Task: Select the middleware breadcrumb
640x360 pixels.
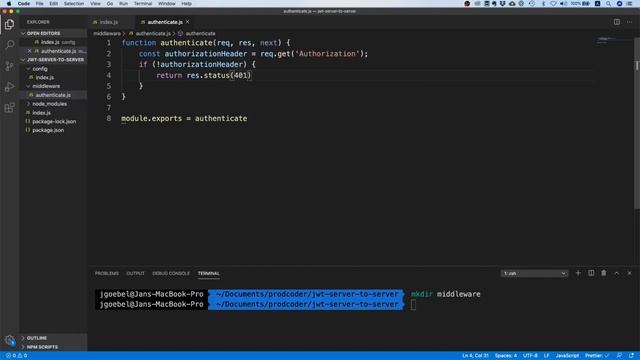Action: point(107,33)
